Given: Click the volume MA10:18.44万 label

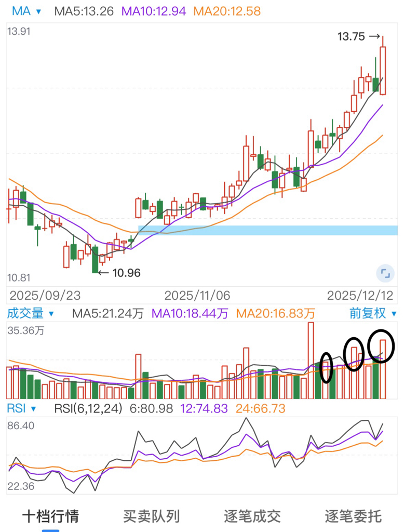Looking at the screenshot, I should (x=190, y=313).
